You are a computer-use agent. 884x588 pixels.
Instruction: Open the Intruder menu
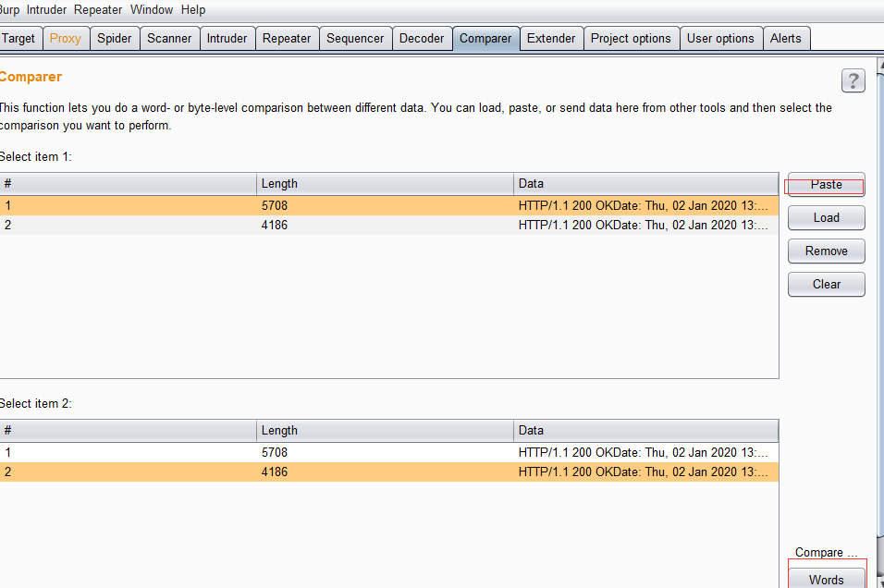tap(46, 9)
